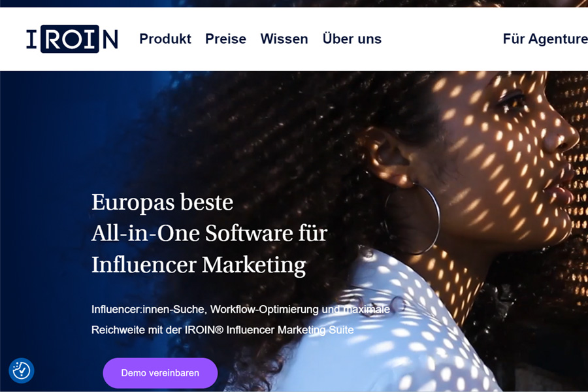Click empty white header space after Über uns
This screenshot has width=588, height=392.
[x=442, y=39]
